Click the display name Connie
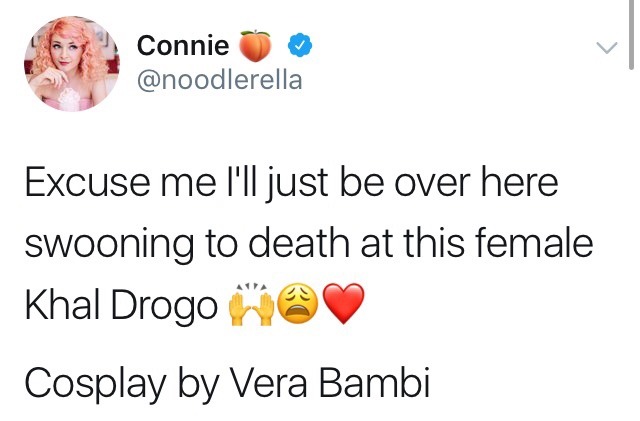The image size is (640, 421). (183, 45)
